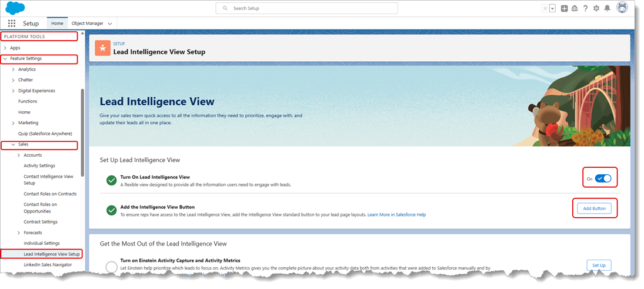The width and height of the screenshot is (644, 289).
Task: Open the Trailhead guidance icon
Action: pos(575,8)
